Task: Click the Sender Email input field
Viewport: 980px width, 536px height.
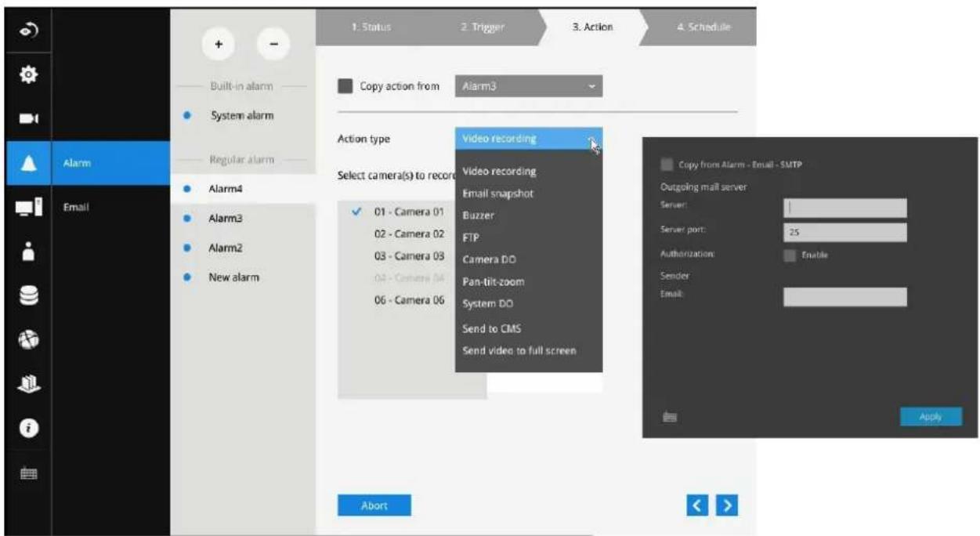Action: click(x=844, y=296)
